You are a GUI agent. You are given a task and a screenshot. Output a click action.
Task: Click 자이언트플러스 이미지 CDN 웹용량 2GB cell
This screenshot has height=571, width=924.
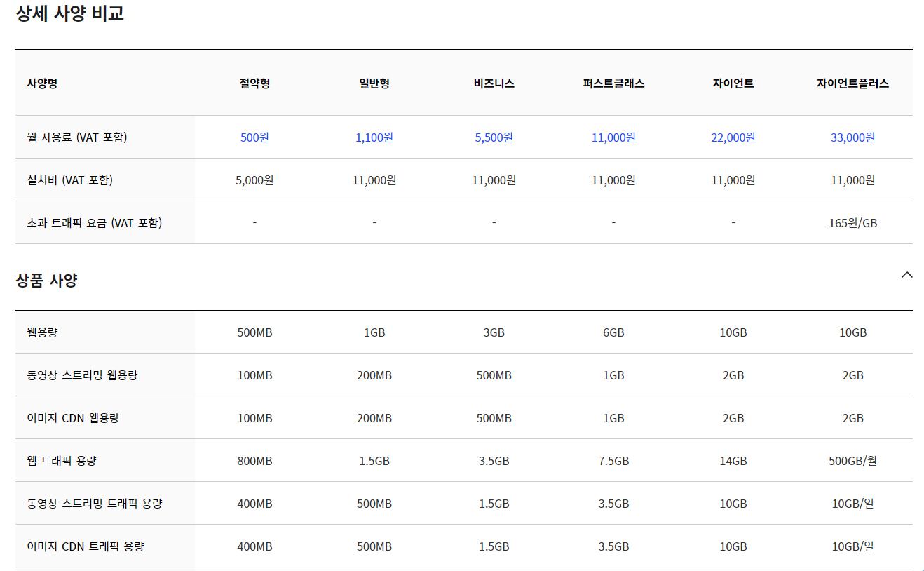[x=853, y=418]
